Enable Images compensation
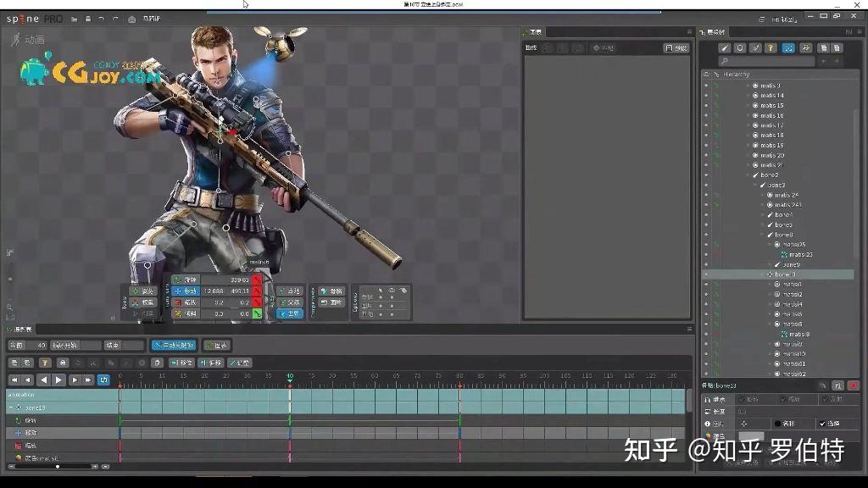 tap(331, 302)
